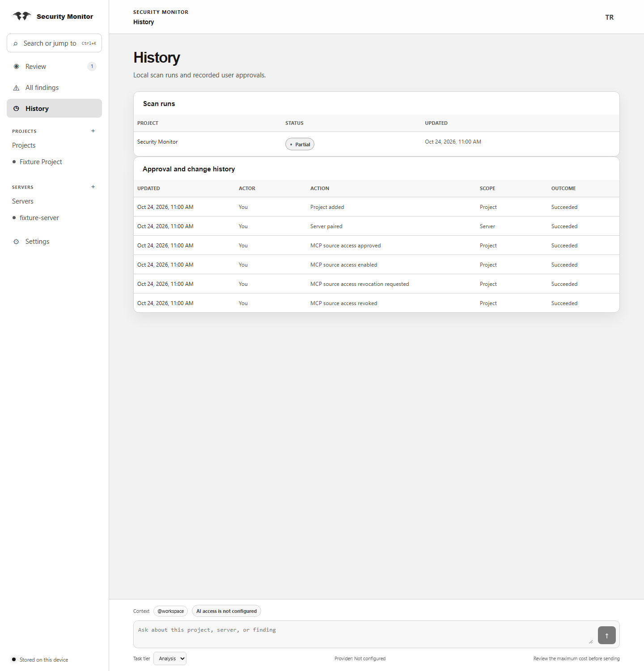
Task: Click the Settings gear icon
Action: (x=17, y=242)
